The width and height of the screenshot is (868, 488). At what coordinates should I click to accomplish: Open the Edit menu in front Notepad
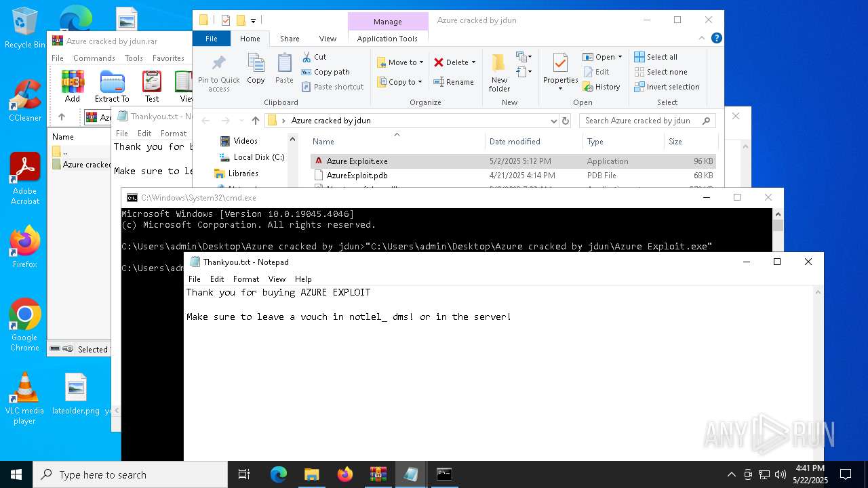[x=217, y=279]
